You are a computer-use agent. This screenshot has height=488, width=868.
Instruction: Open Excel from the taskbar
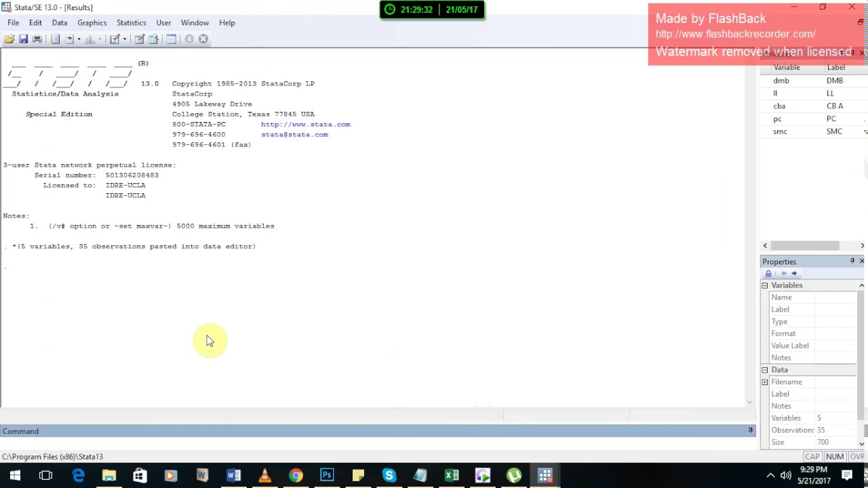pyautogui.click(x=452, y=475)
